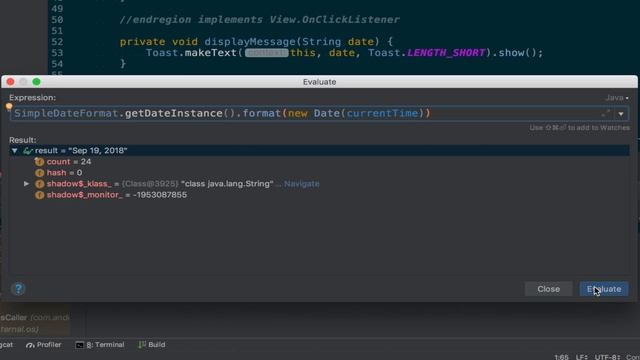640x360 pixels.
Task: Click the Profiler gauge icon
Action: 30,345
